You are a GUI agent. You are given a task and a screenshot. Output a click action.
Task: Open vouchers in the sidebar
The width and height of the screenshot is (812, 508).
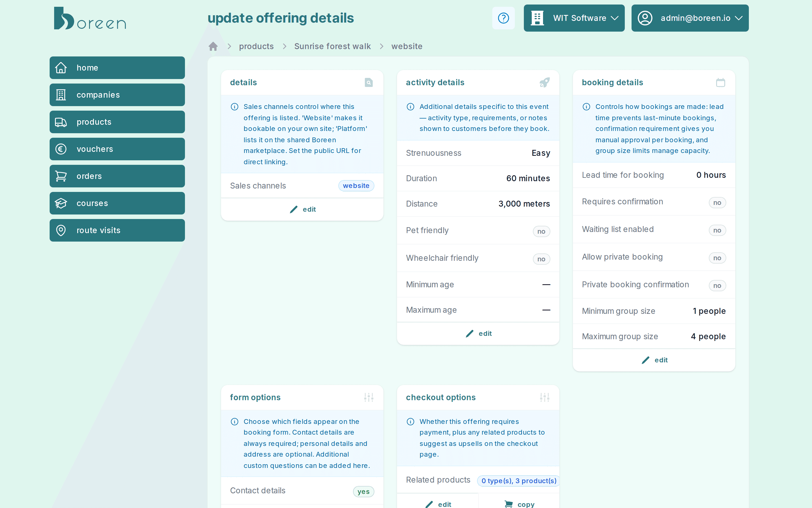click(117, 149)
